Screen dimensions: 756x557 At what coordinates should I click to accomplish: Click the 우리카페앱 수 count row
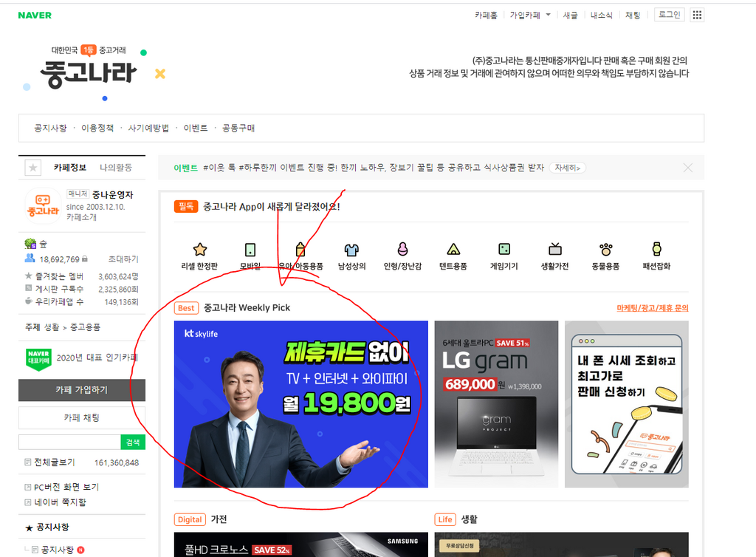(82, 301)
